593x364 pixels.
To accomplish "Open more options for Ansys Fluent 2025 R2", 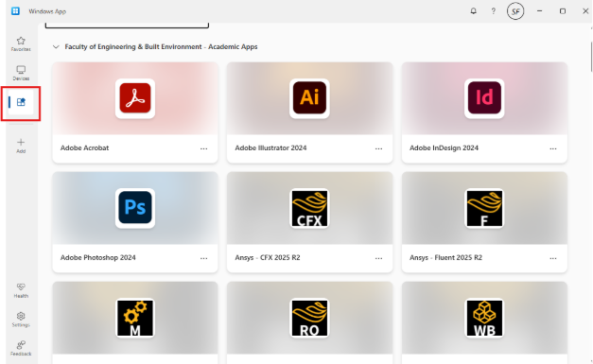I will [x=553, y=258].
